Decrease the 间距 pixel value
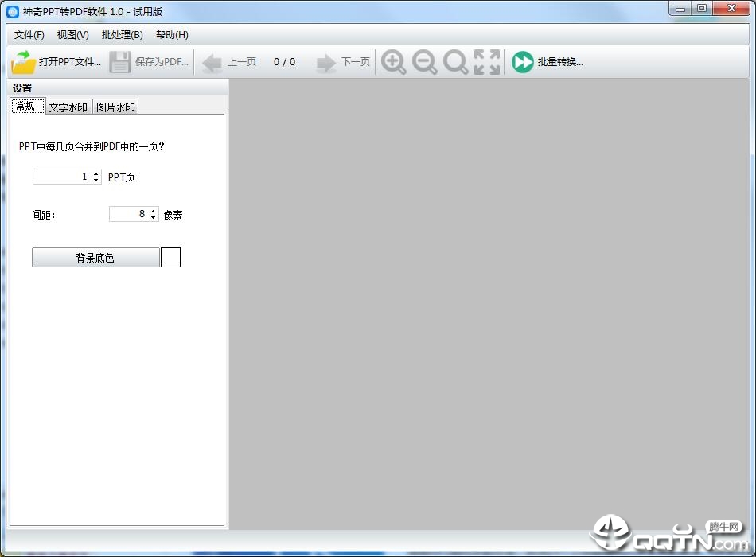The height and width of the screenshot is (557, 756). coord(154,217)
